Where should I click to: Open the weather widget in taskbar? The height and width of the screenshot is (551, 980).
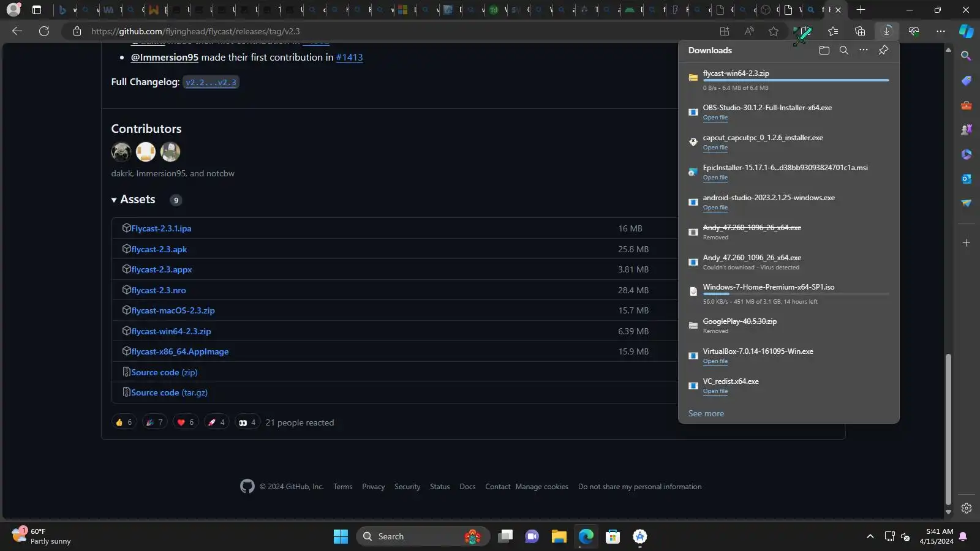click(42, 536)
